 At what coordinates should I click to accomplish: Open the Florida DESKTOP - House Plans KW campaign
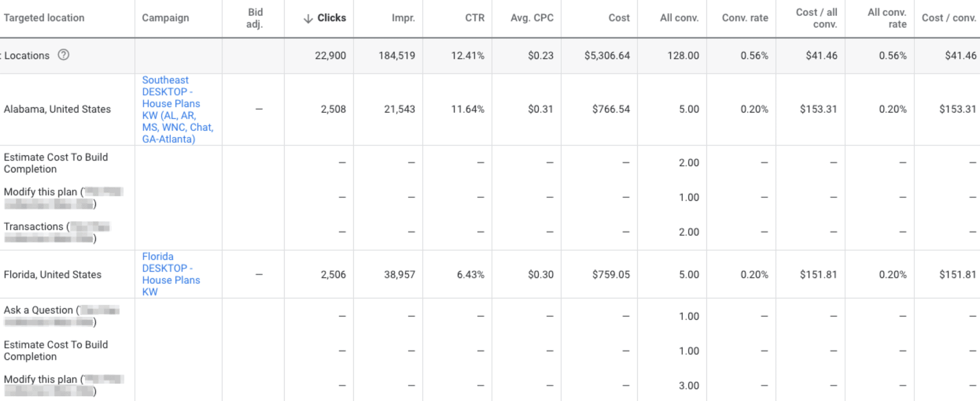[x=171, y=274]
